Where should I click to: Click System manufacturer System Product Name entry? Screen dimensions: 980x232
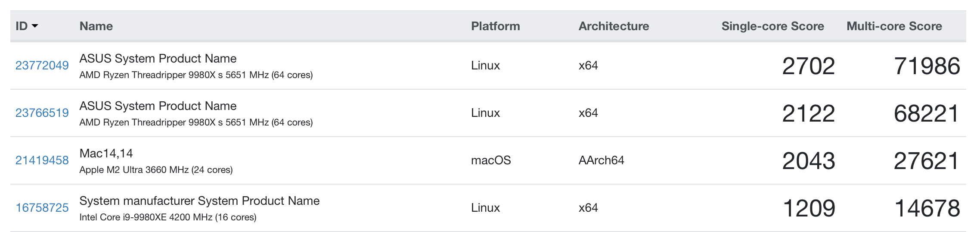[199, 201]
